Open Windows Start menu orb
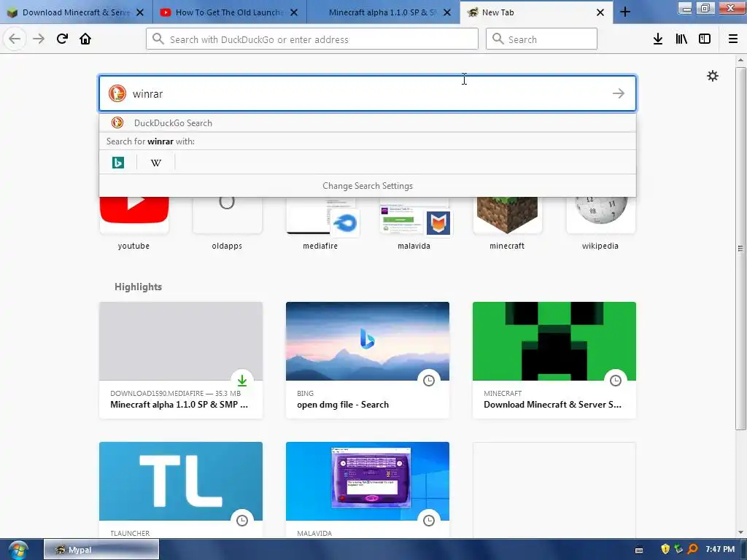The image size is (747, 560). 18,550
